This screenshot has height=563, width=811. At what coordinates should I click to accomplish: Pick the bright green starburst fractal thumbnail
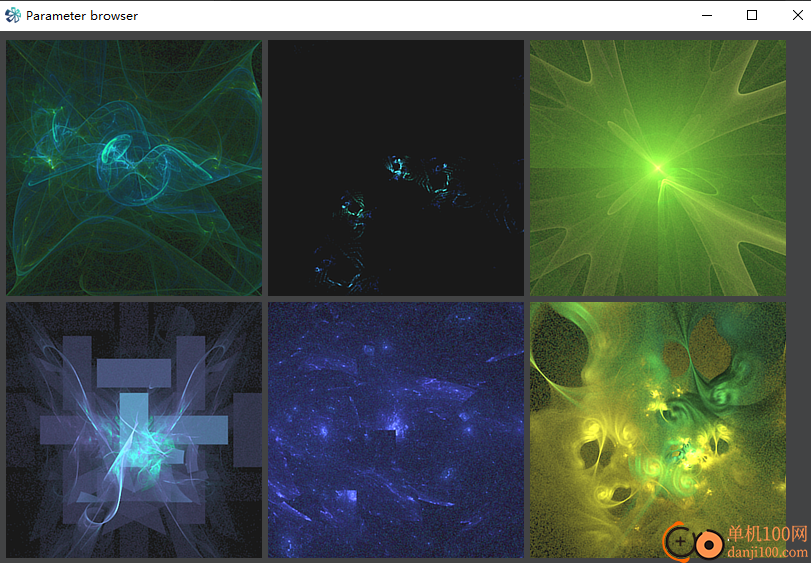pyautogui.click(x=658, y=168)
